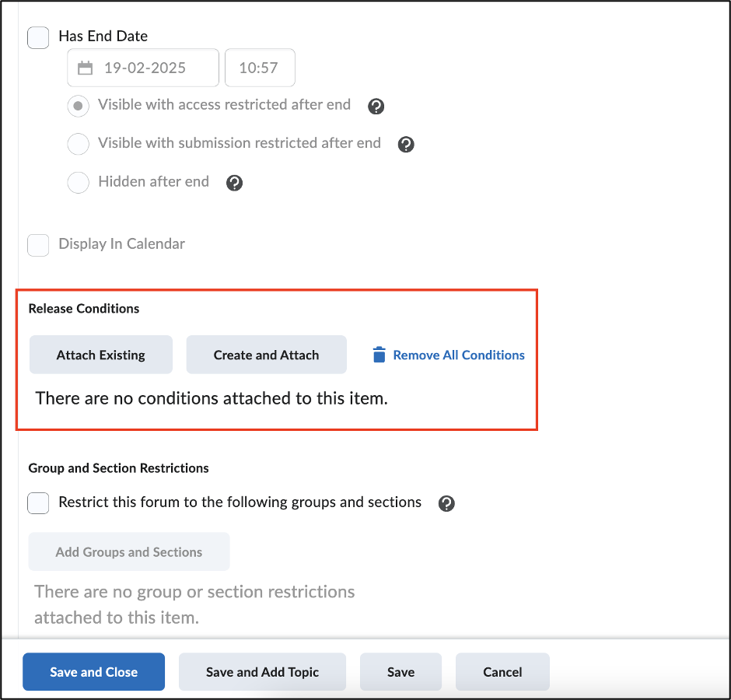Viewport: 731px width, 700px height.
Task: Open help for submission restricted after end
Action: [406, 145]
